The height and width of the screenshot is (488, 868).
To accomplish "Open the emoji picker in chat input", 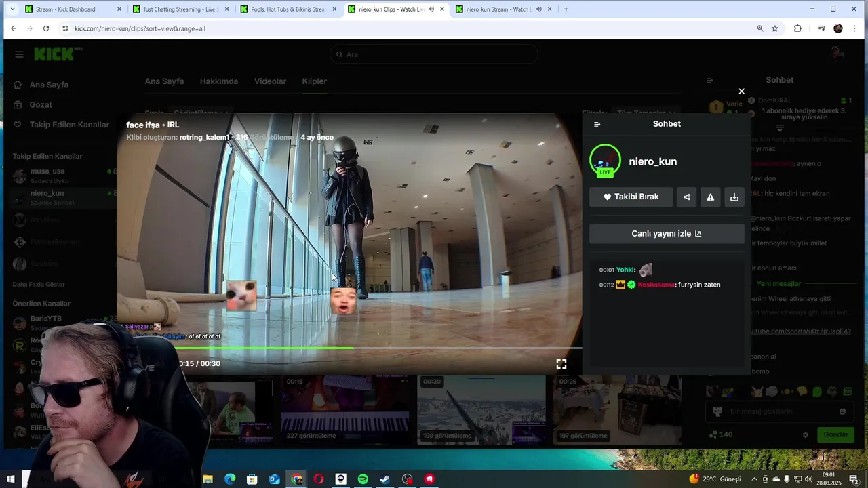I will [x=843, y=411].
